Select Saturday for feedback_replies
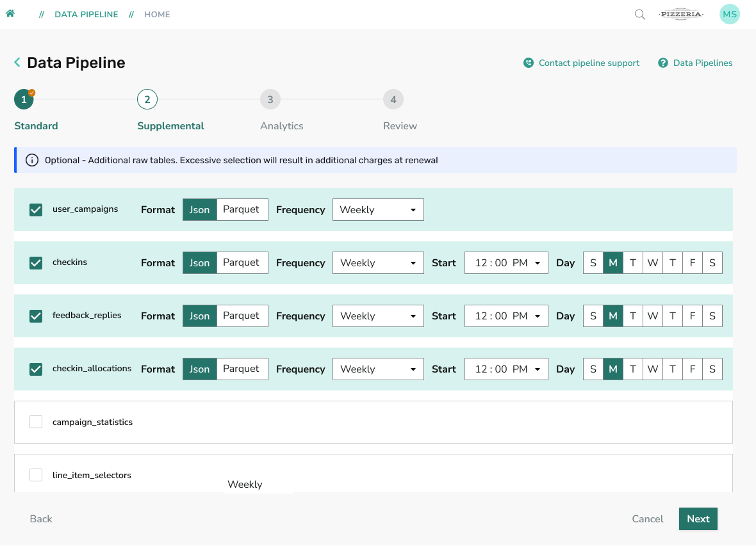This screenshot has width=756, height=546. (x=712, y=316)
